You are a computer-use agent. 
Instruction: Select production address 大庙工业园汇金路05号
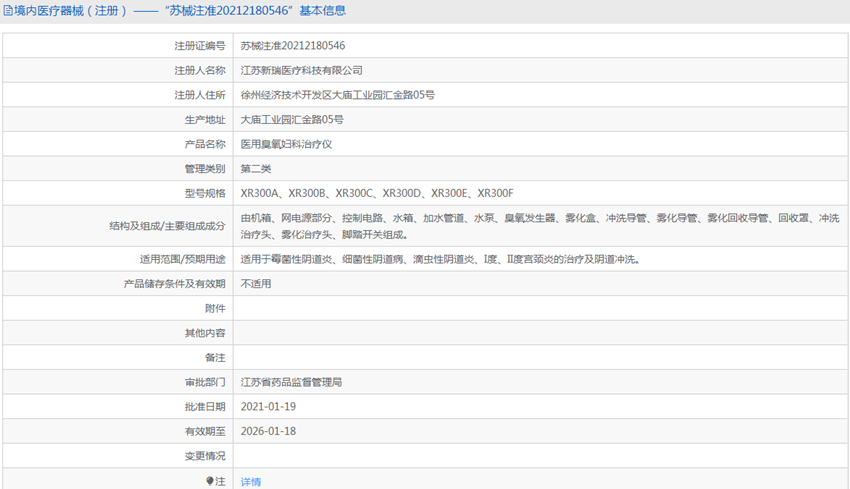[292, 120]
